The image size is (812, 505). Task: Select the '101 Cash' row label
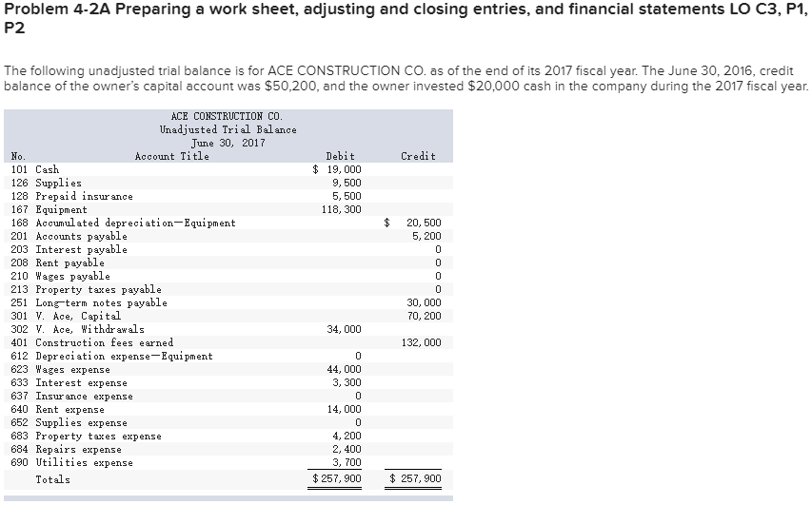tap(35, 169)
